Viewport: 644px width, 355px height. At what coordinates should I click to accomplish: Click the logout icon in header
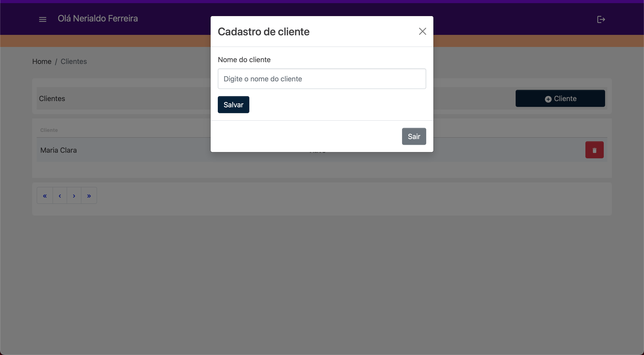click(601, 19)
